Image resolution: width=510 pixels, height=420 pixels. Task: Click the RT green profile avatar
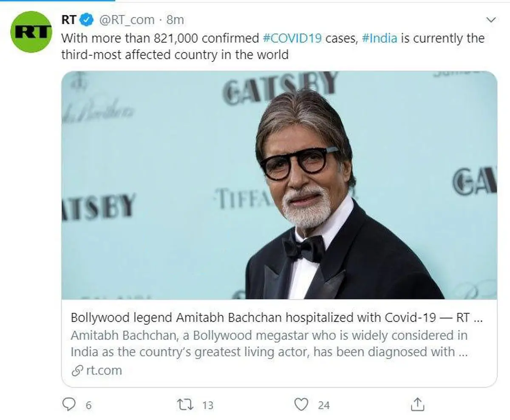[31, 31]
